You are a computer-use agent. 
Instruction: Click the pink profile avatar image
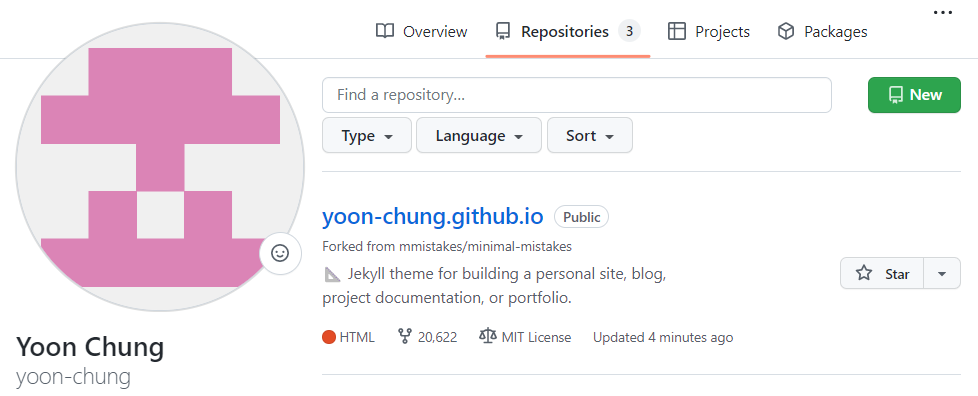[160, 167]
